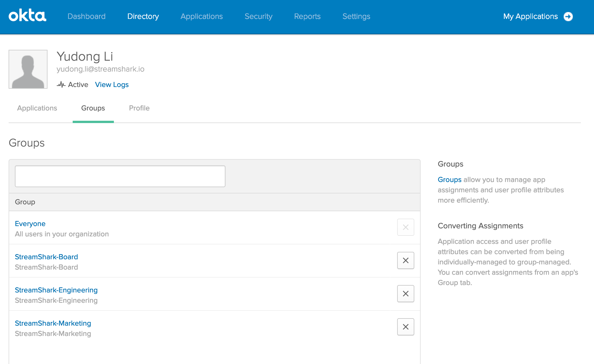The width and height of the screenshot is (594, 364).
Task: Open the Settings menu
Action: tap(356, 16)
